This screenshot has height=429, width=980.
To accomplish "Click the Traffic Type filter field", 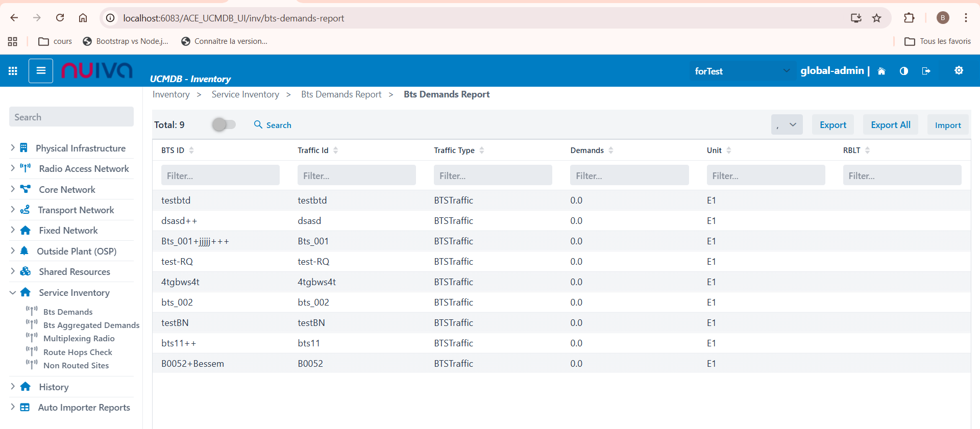I will (493, 175).
